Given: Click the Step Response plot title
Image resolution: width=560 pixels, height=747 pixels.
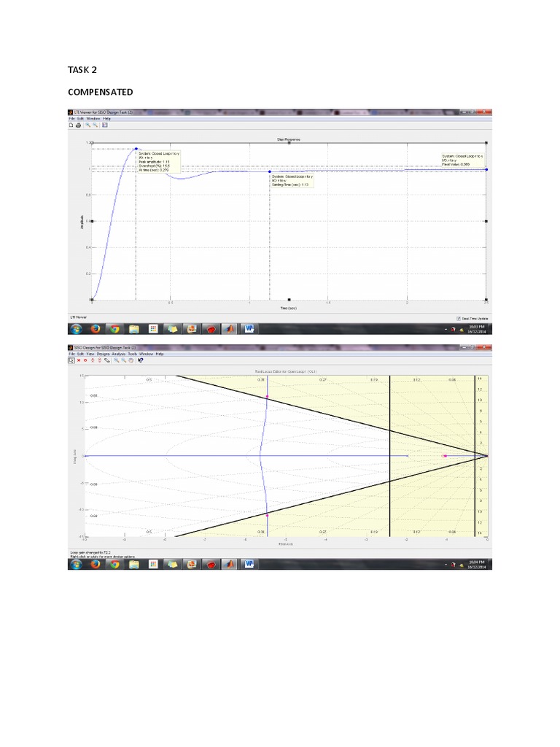Looking at the screenshot, I should pos(289,139).
